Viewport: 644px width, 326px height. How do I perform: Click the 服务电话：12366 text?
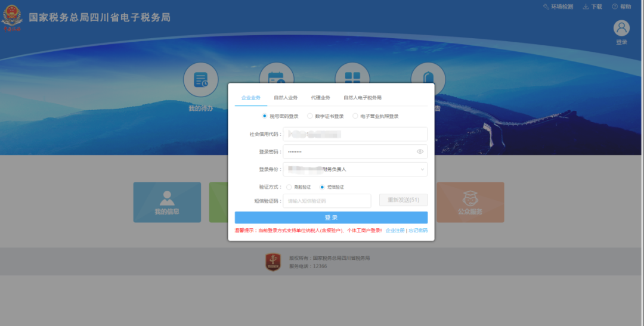tap(308, 266)
